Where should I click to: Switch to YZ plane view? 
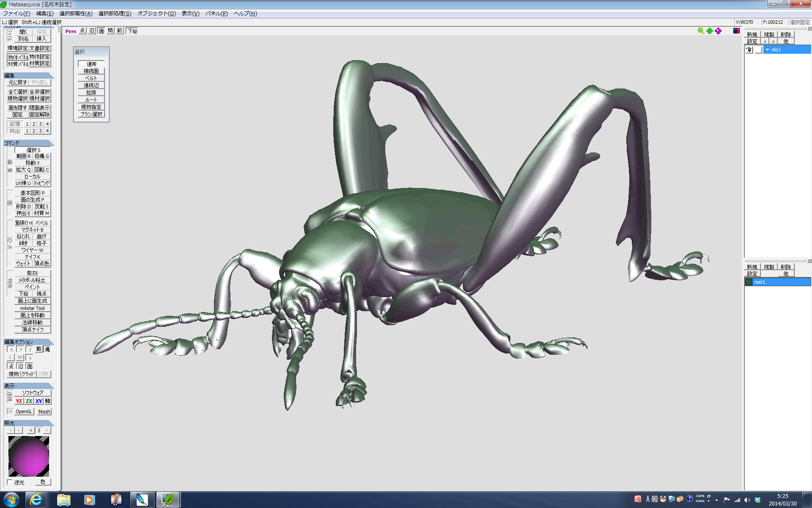click(19, 401)
